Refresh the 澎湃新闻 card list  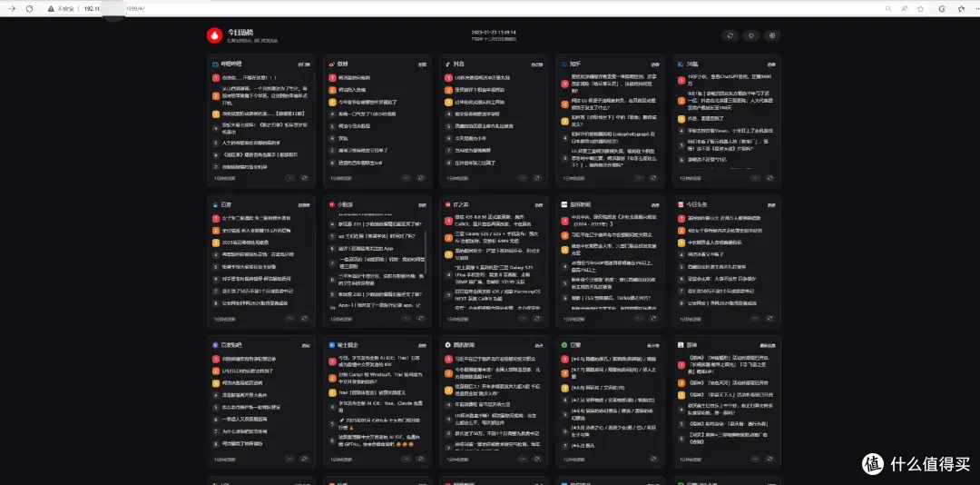point(653,318)
